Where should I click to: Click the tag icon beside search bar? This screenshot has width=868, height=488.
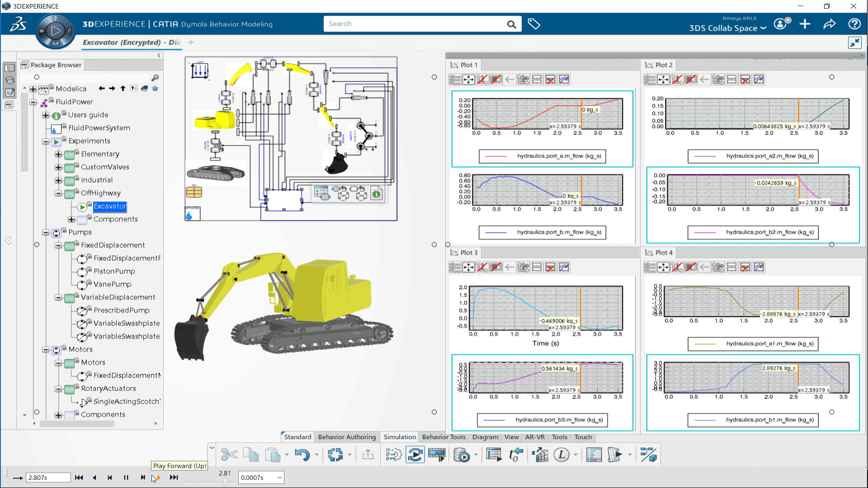point(534,24)
